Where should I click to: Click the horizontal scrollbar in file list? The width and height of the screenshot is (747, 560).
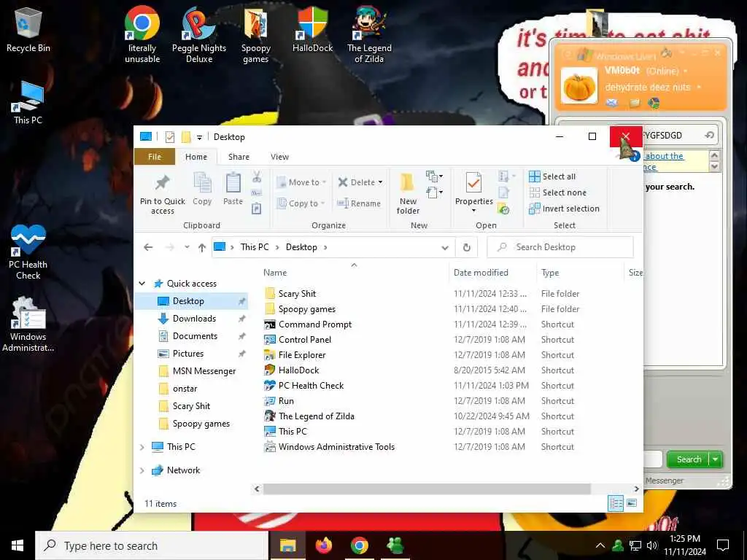427,489
